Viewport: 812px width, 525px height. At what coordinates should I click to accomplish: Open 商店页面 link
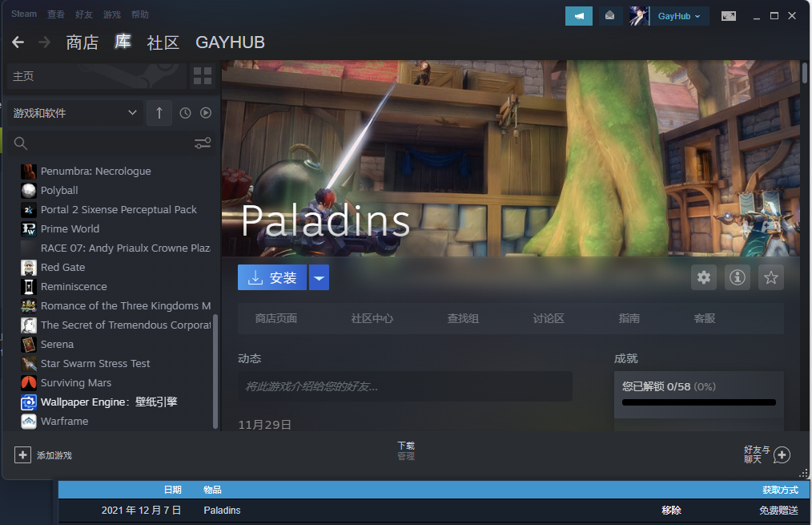276,318
